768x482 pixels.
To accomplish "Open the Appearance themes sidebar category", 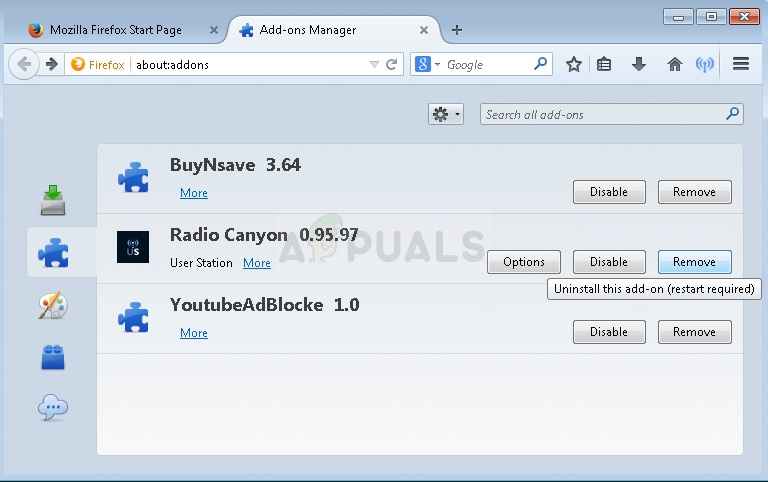I will click(x=53, y=305).
